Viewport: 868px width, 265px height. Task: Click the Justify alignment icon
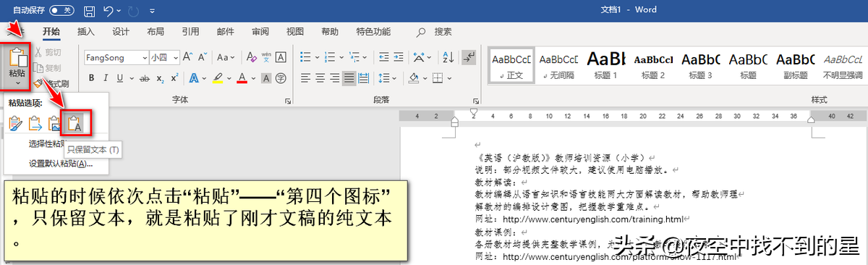click(x=349, y=77)
